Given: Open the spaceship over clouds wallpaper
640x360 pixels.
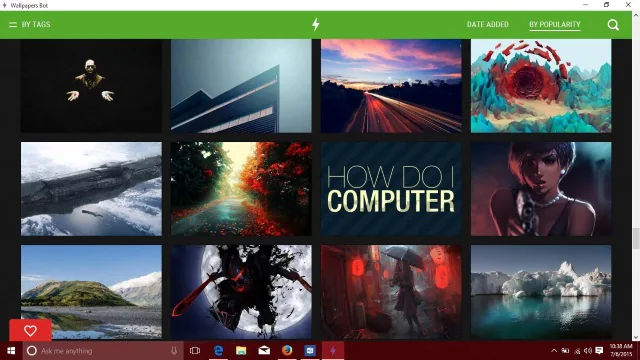Looking at the screenshot, I should pos(91,189).
